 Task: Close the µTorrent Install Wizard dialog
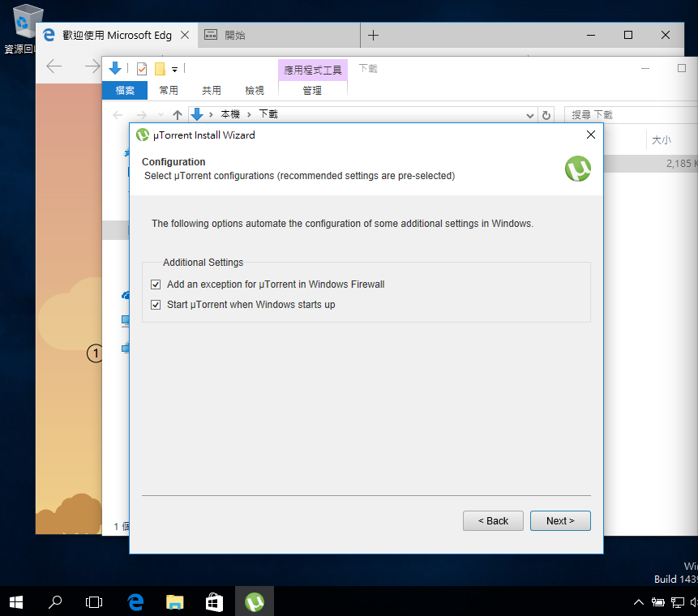tap(591, 135)
